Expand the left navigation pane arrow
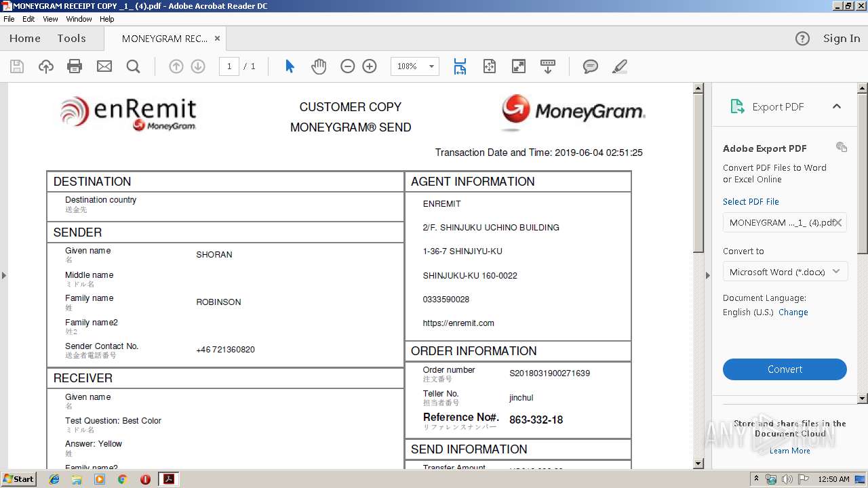Screen dimensions: 868x488 3,275
